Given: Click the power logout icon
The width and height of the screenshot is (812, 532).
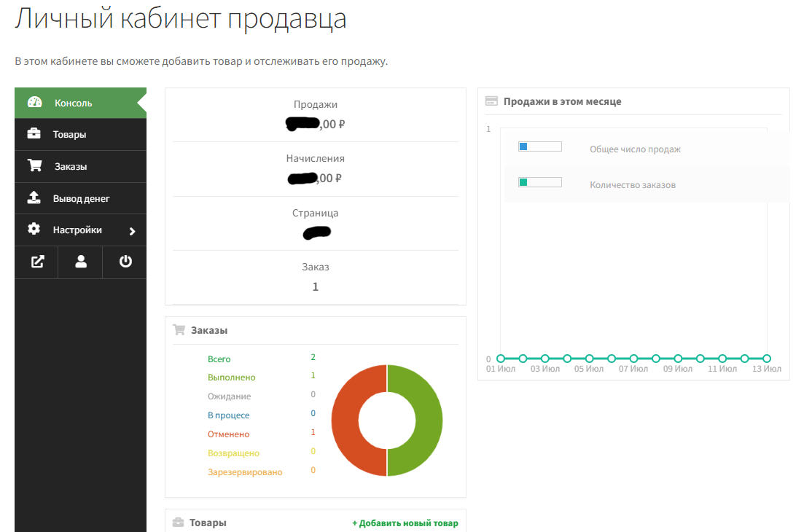Looking at the screenshot, I should pos(125,262).
